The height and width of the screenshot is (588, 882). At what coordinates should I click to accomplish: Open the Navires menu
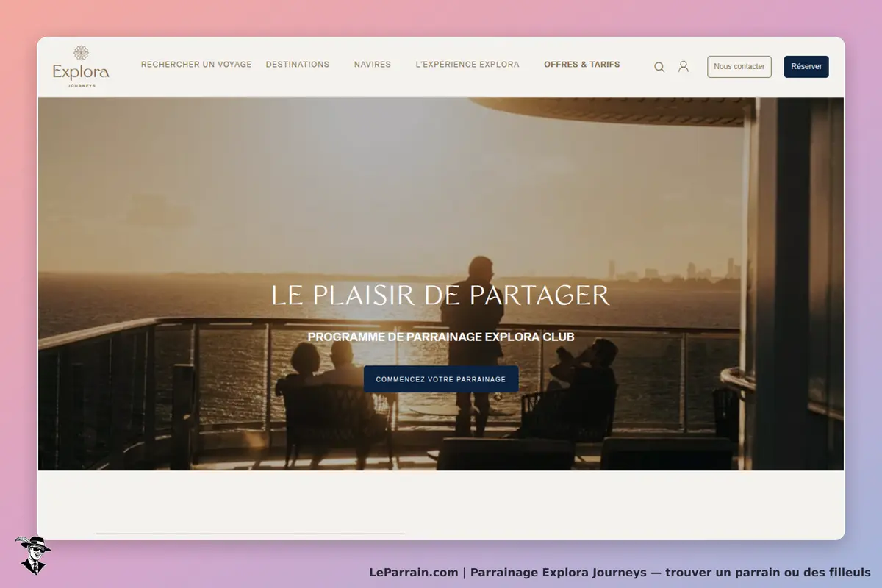click(373, 65)
